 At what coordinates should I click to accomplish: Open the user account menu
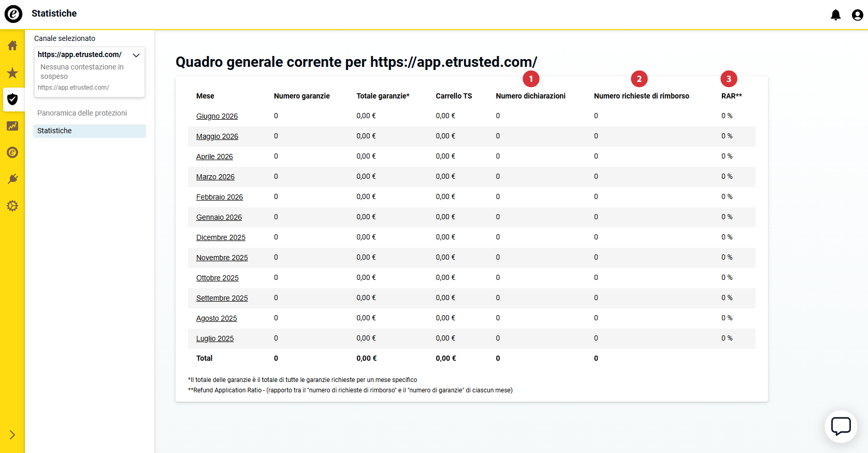pos(858,15)
